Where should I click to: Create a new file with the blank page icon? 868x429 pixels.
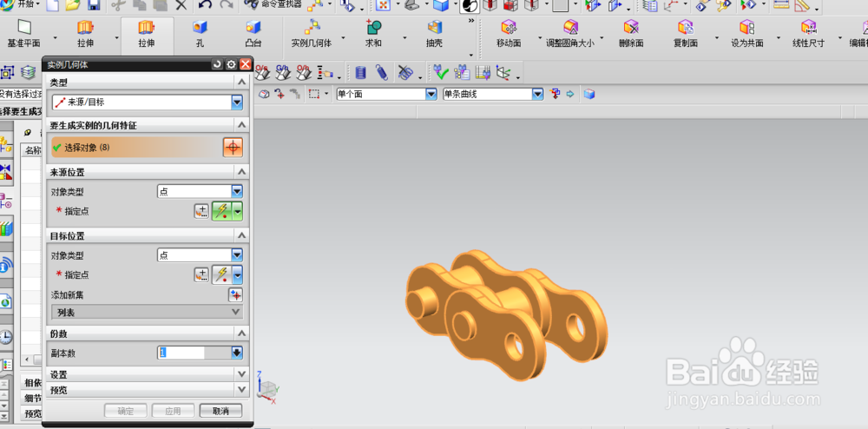pos(52,5)
